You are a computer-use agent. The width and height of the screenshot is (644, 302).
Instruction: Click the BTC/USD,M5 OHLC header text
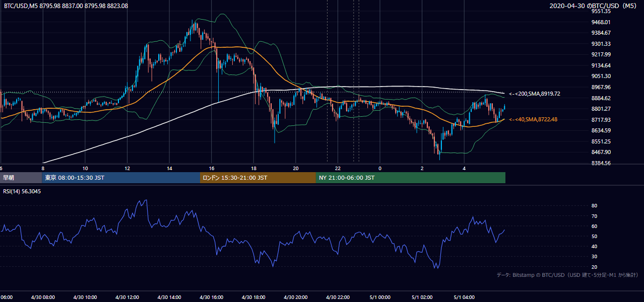coord(66,6)
